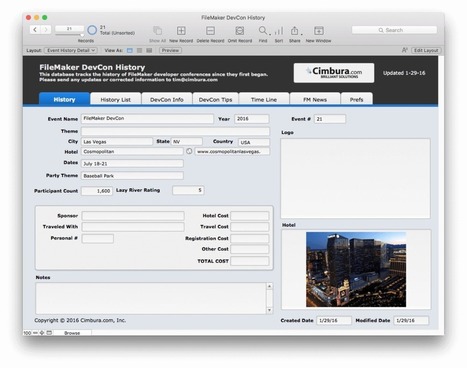This screenshot has width=467, height=368.
Task: Switch to the Time Line tab
Action: click(x=264, y=99)
